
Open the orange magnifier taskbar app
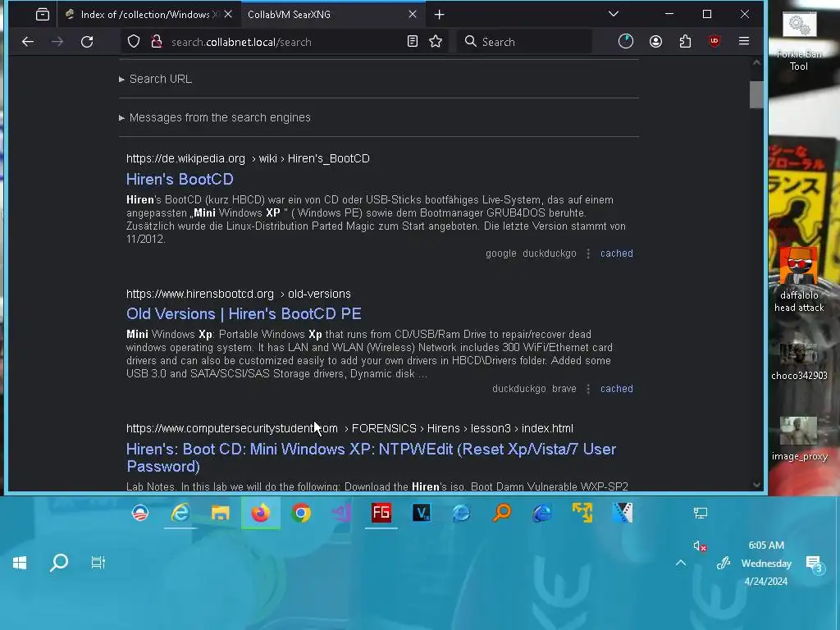pos(502,514)
